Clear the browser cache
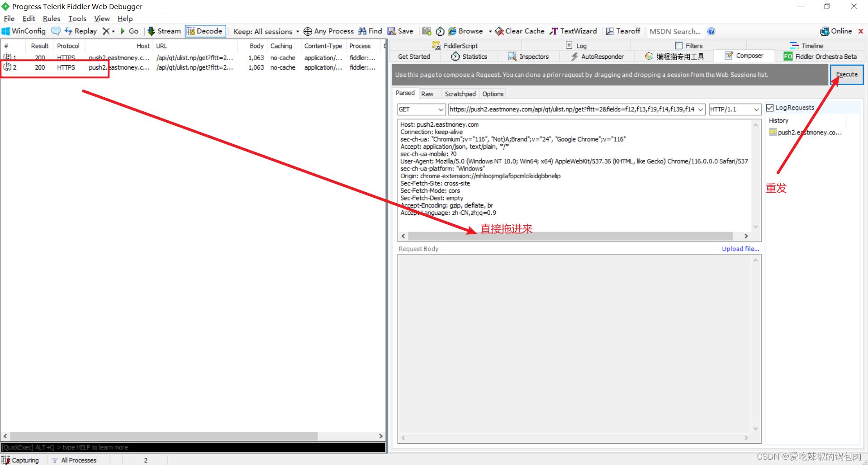This screenshot has width=868, height=465. pyautogui.click(x=520, y=31)
